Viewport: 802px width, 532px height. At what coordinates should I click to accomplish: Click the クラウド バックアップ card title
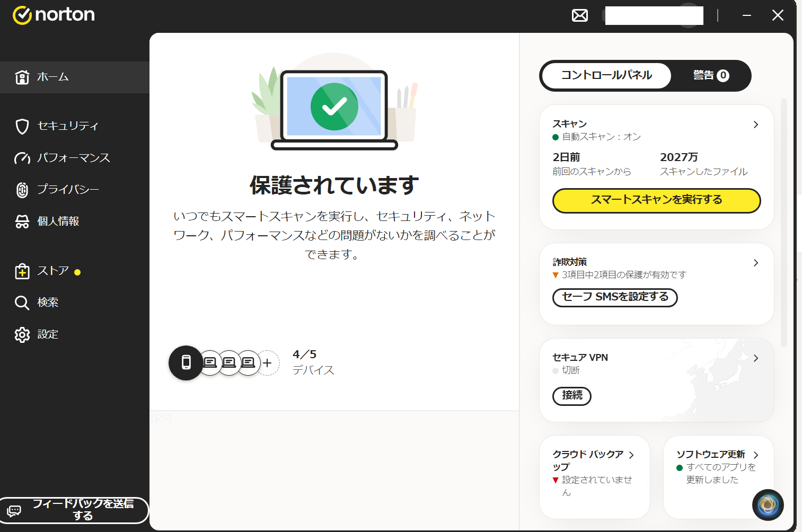pyautogui.click(x=588, y=460)
